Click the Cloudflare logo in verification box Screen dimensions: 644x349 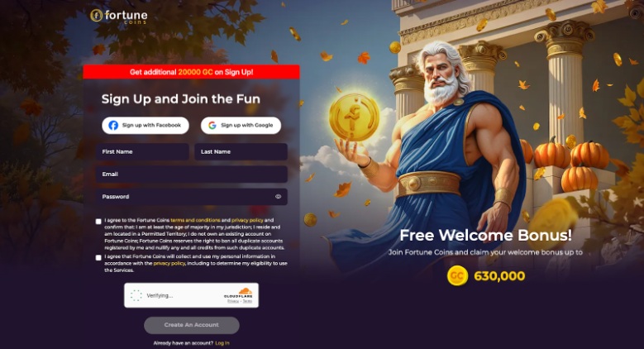pyautogui.click(x=239, y=294)
